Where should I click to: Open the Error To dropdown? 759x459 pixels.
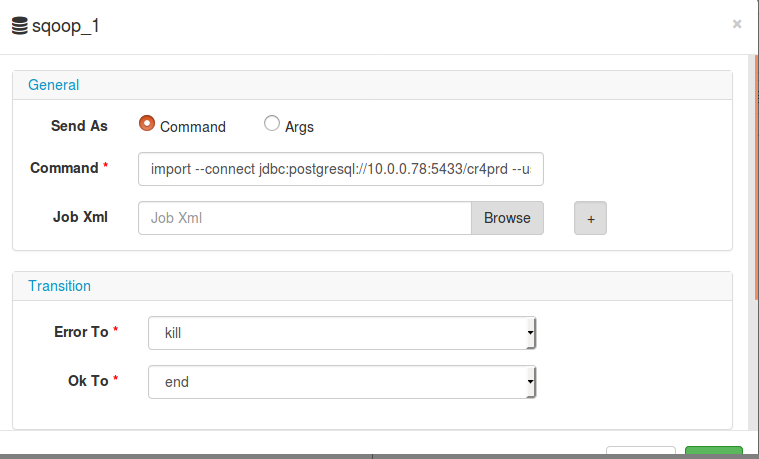(342, 333)
